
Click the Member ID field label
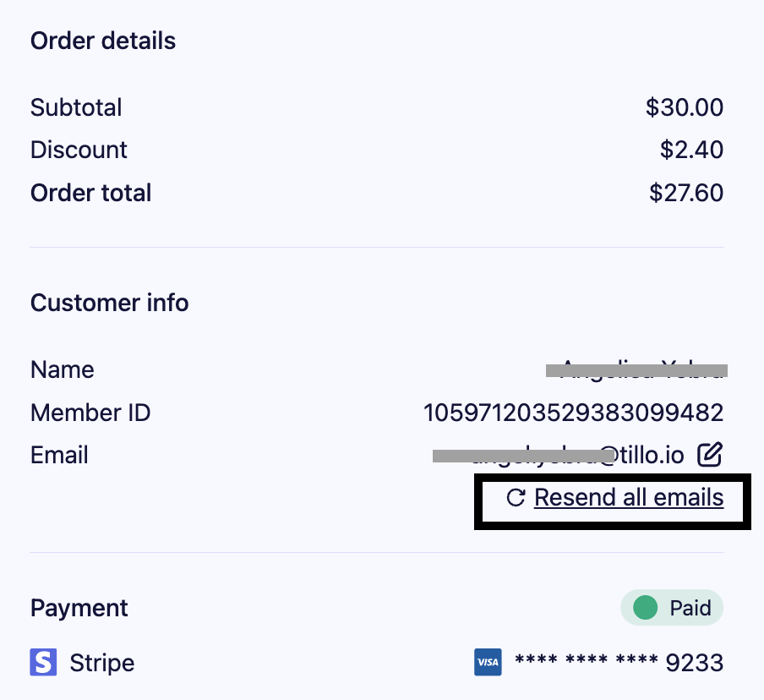90,413
